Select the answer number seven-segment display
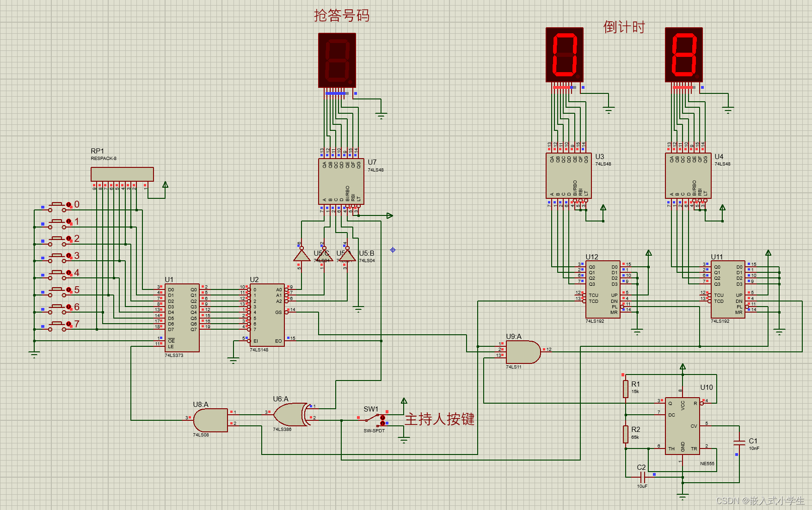The image size is (812, 510). click(x=337, y=61)
